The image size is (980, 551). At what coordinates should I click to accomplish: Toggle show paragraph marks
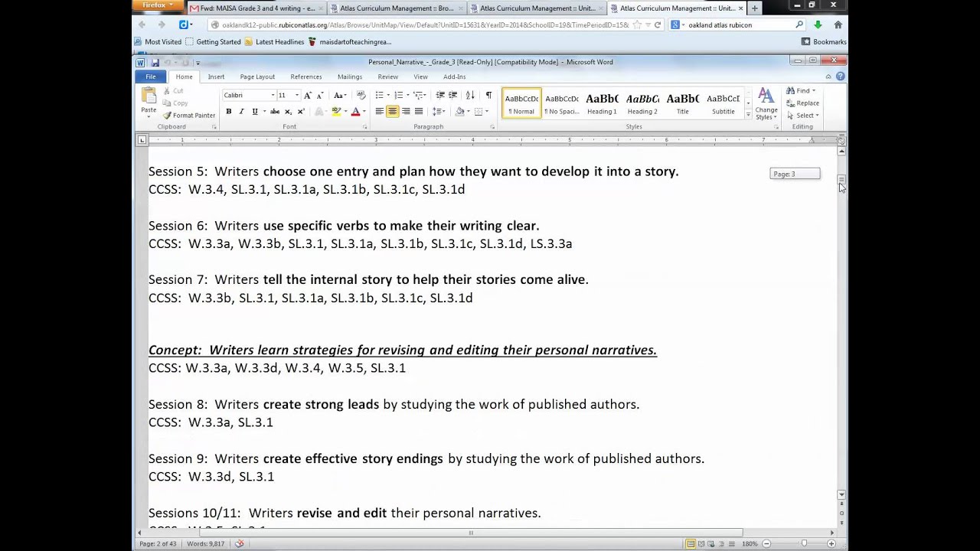488,95
